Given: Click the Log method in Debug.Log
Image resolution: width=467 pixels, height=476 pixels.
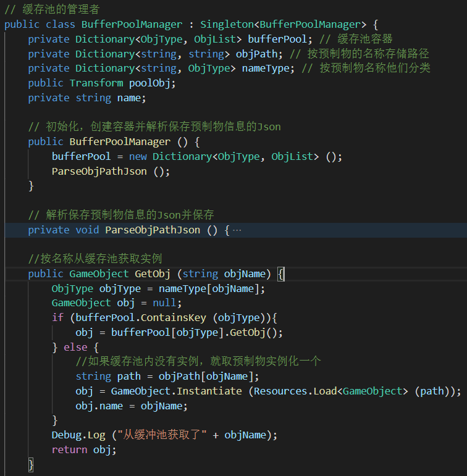Looking at the screenshot, I should [96, 435].
